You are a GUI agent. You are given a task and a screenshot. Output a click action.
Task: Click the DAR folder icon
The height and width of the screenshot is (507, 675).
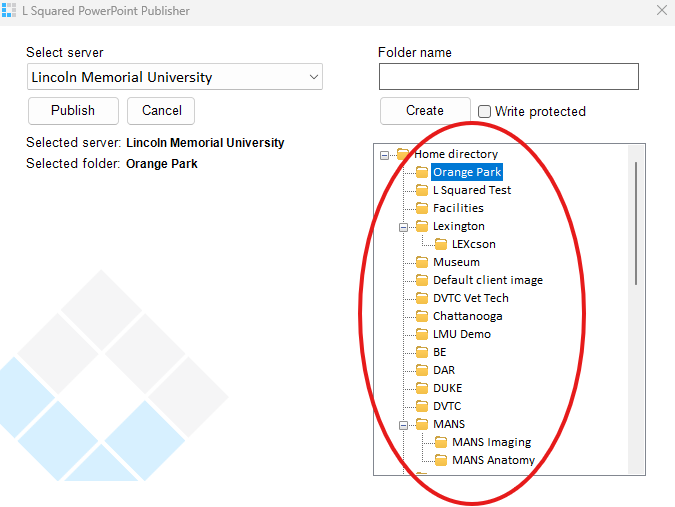422,370
